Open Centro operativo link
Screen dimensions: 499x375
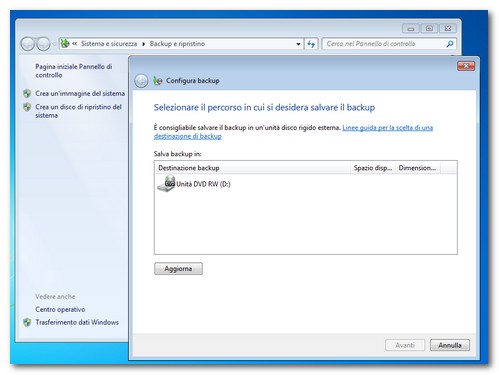60,309
